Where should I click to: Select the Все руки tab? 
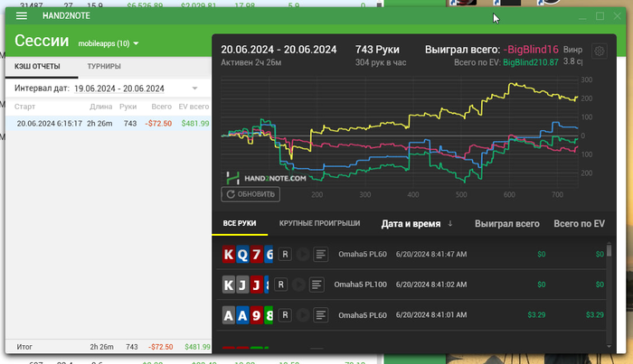point(240,223)
